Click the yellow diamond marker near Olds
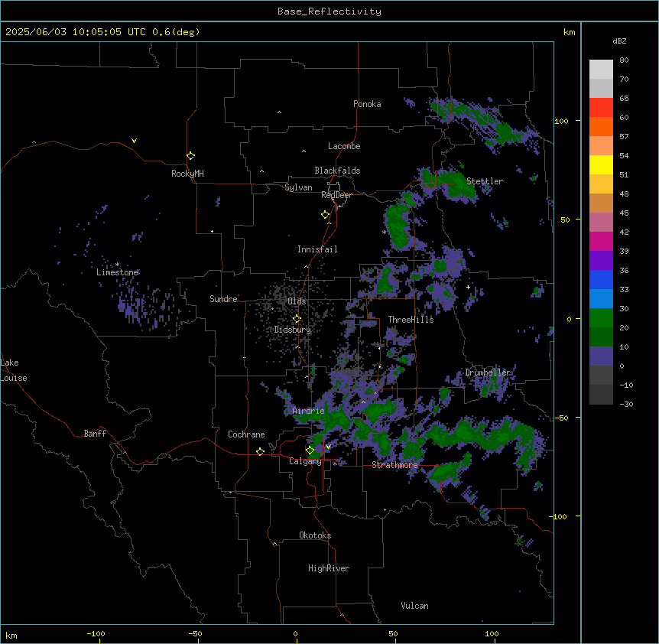 coord(297,319)
